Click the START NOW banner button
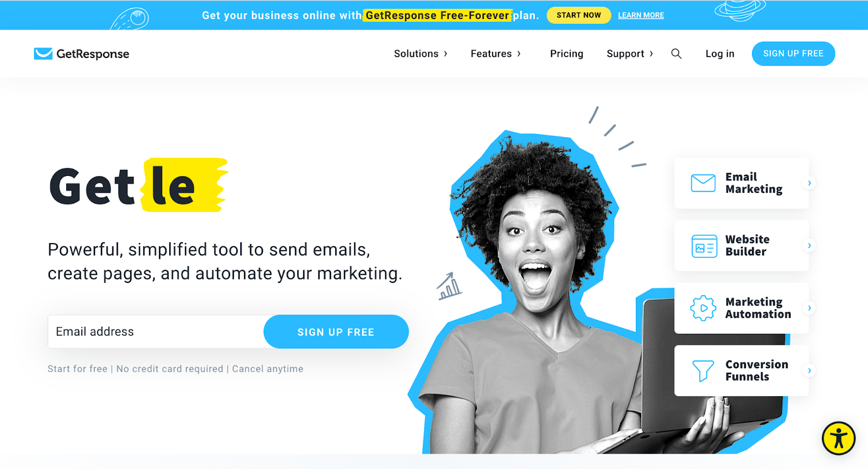The width and height of the screenshot is (868, 469). (x=579, y=15)
